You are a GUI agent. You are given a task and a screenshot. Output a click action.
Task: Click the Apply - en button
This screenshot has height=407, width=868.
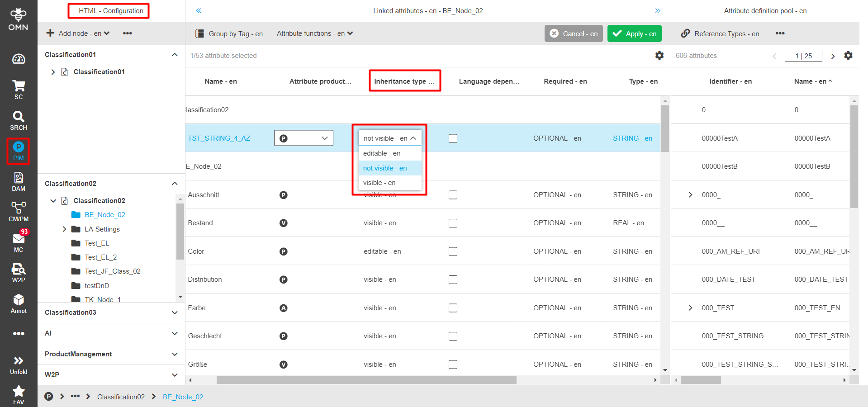634,33
